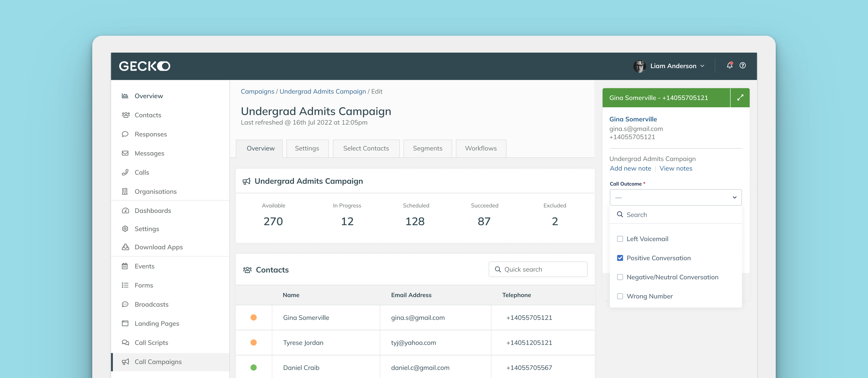The image size is (868, 378).
Task: Open Call Campaigns in sidebar
Action: pyautogui.click(x=171, y=362)
